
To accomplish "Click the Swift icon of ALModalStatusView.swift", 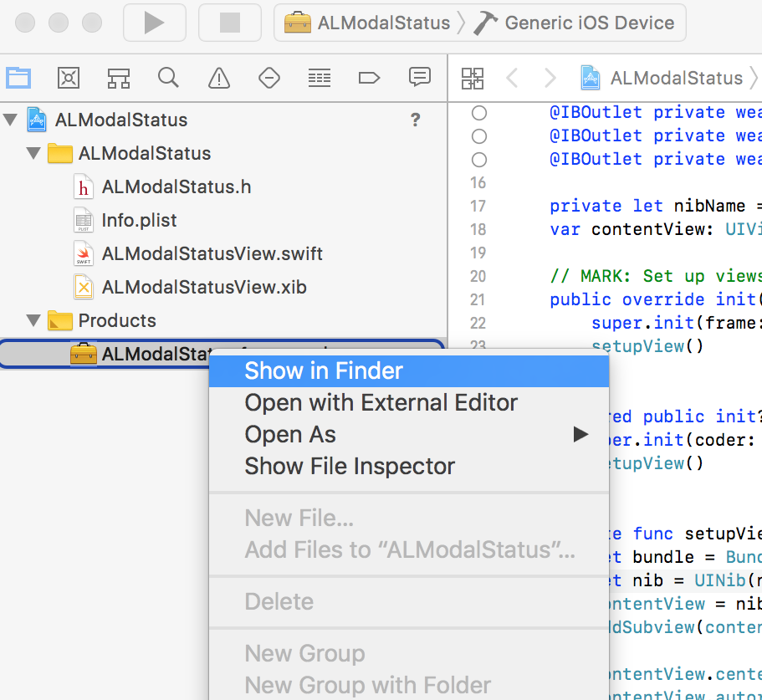I will tap(84, 253).
